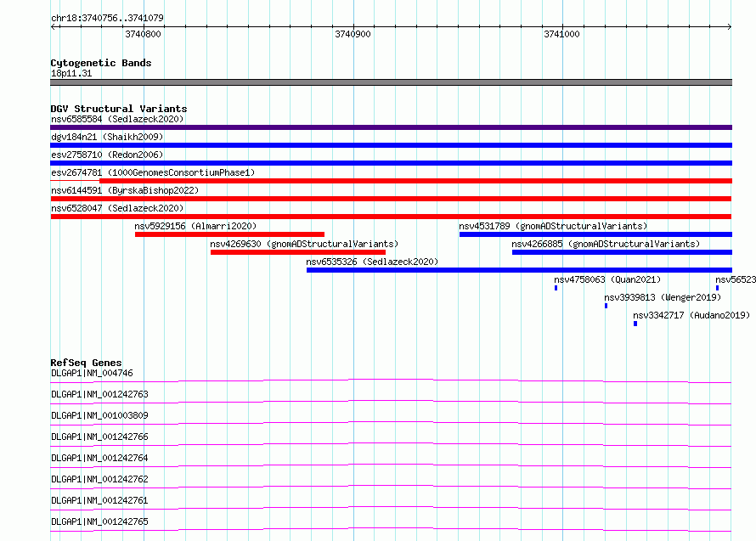Screen dimensions: 756x541
Task: Open variant label dgv184n21 (Shaikh2009)
Action: [107, 137]
